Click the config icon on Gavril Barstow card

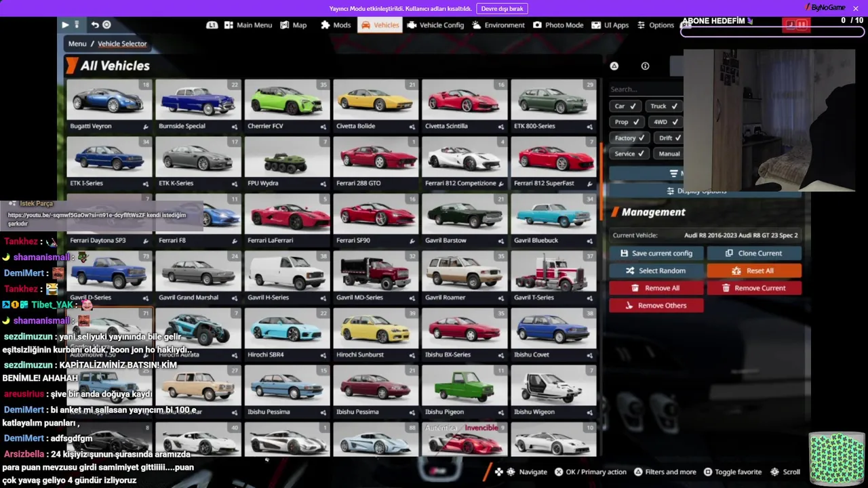[x=501, y=241]
